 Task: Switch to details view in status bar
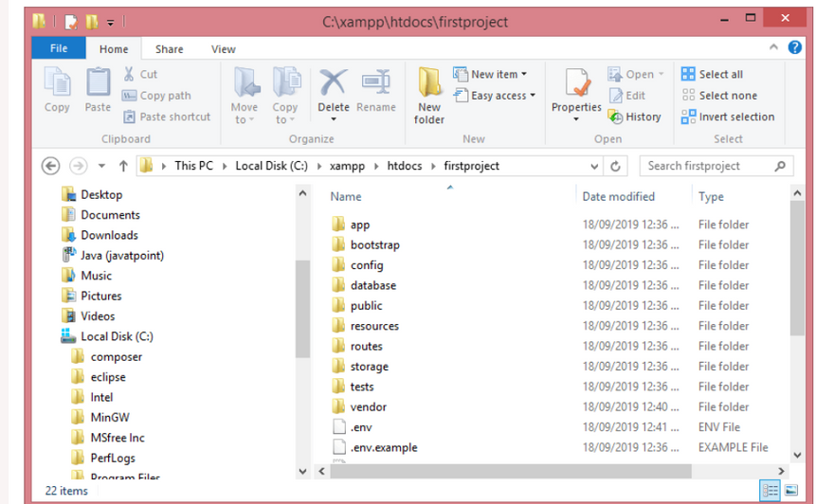point(770,491)
